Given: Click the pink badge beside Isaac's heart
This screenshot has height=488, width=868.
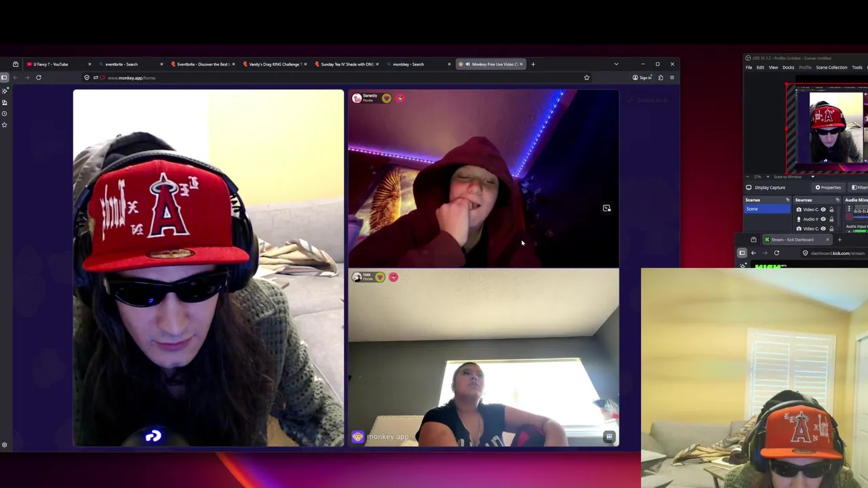Looking at the screenshot, I should [x=393, y=277].
